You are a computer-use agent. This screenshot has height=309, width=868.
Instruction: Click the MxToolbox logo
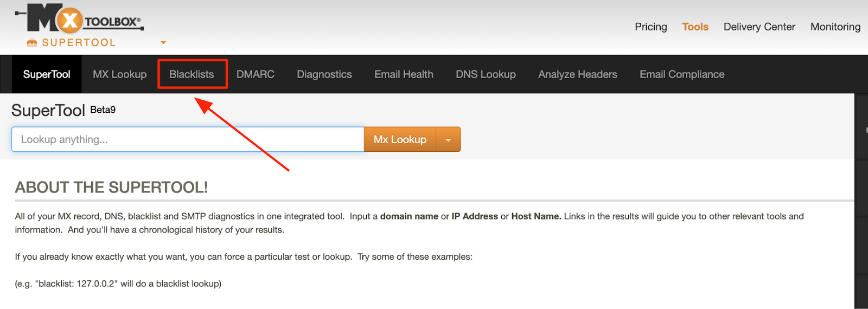point(80,18)
